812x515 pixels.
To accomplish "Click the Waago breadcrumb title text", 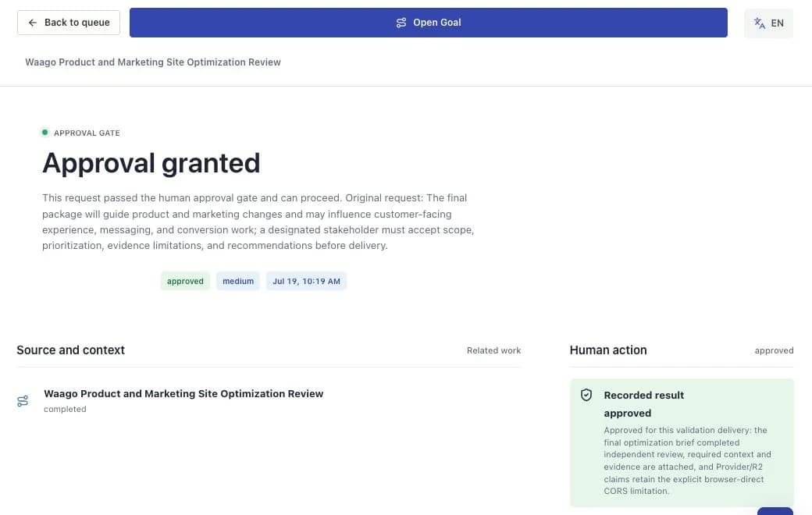I will pos(153,62).
